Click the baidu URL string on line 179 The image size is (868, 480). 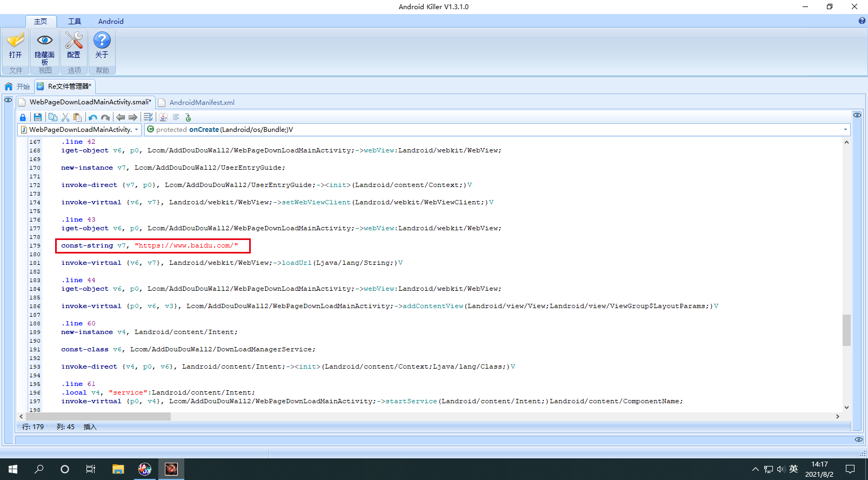pos(186,245)
